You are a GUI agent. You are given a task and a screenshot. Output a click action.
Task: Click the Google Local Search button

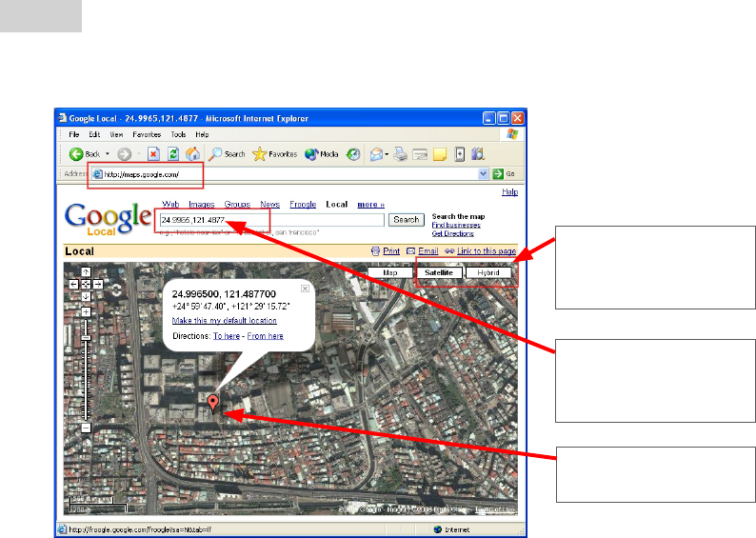407,220
